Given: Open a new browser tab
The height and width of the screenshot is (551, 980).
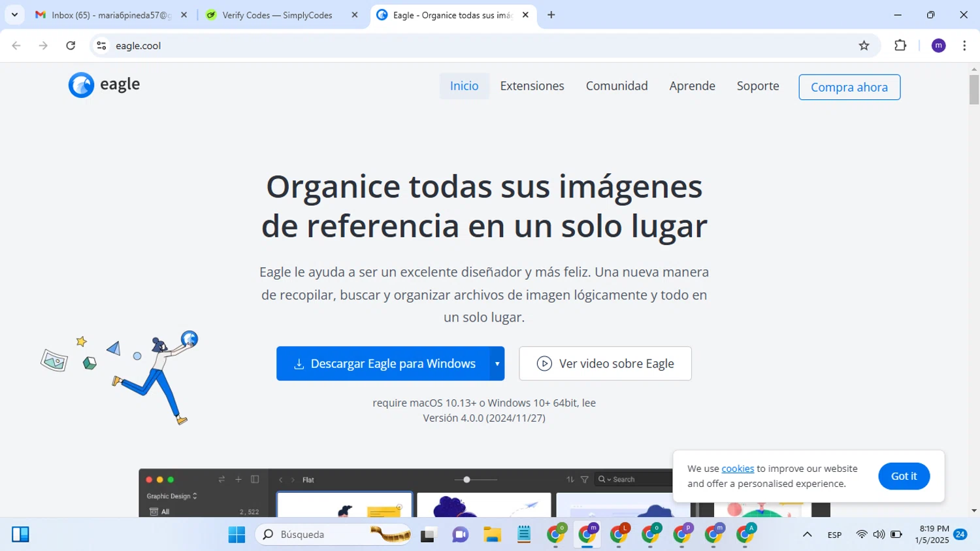Looking at the screenshot, I should (x=551, y=15).
